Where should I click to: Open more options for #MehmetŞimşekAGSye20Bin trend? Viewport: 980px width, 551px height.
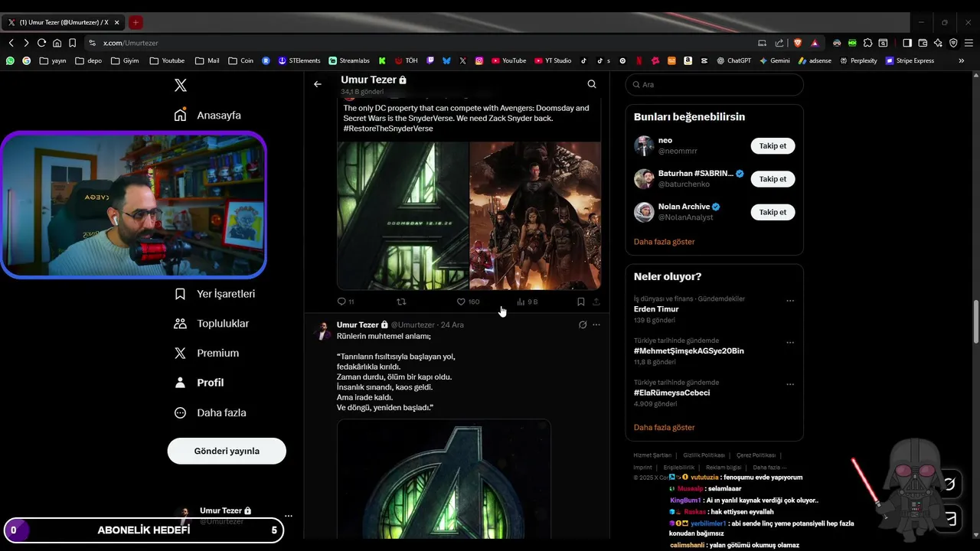coord(790,342)
